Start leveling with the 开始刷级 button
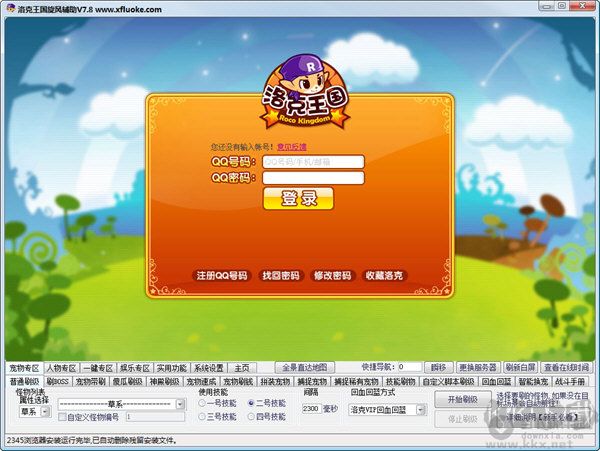The image size is (600, 451). 463,400
